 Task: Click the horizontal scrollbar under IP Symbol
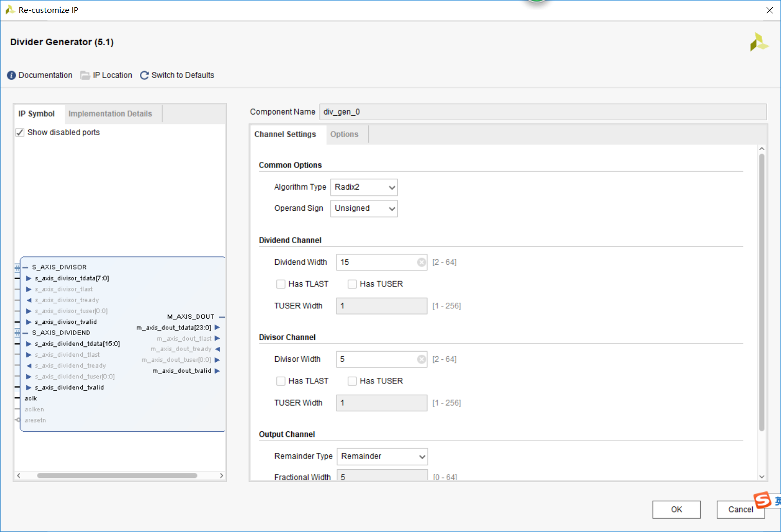(x=117, y=475)
